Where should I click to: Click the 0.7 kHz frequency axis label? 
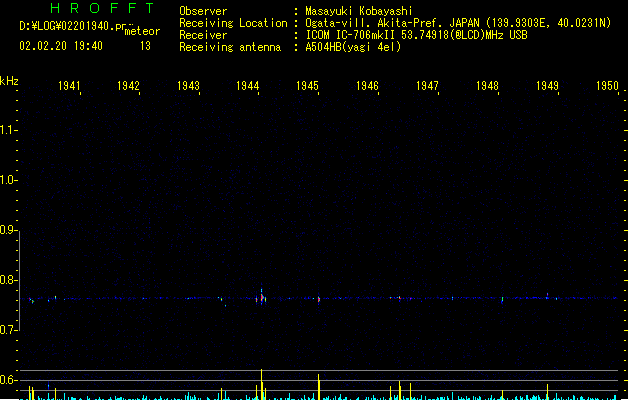pyautogui.click(x=8, y=330)
